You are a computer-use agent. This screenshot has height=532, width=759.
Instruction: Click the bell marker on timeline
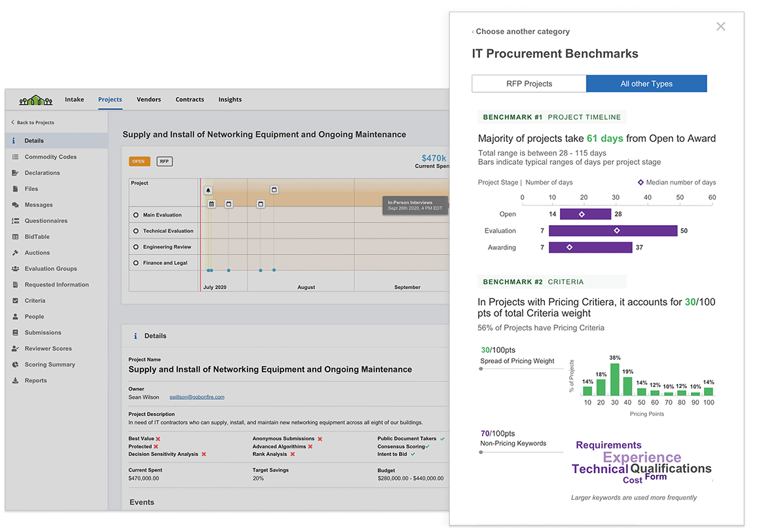point(208,190)
